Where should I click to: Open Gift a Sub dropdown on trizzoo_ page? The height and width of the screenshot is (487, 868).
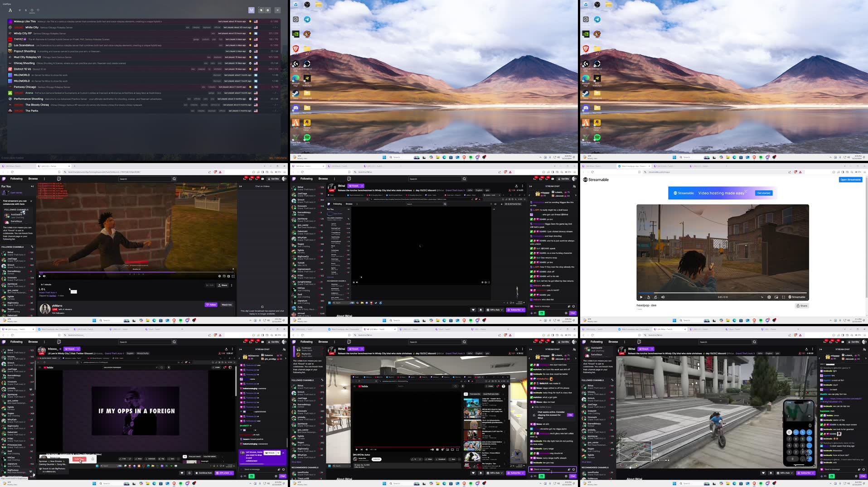point(224,473)
